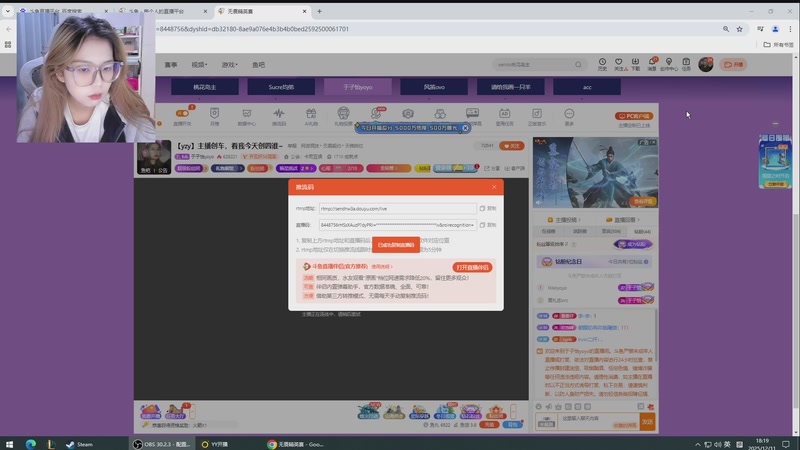Open the 礼物投票 toolbar icon
This screenshot has height=450, width=800.
coord(343,113)
